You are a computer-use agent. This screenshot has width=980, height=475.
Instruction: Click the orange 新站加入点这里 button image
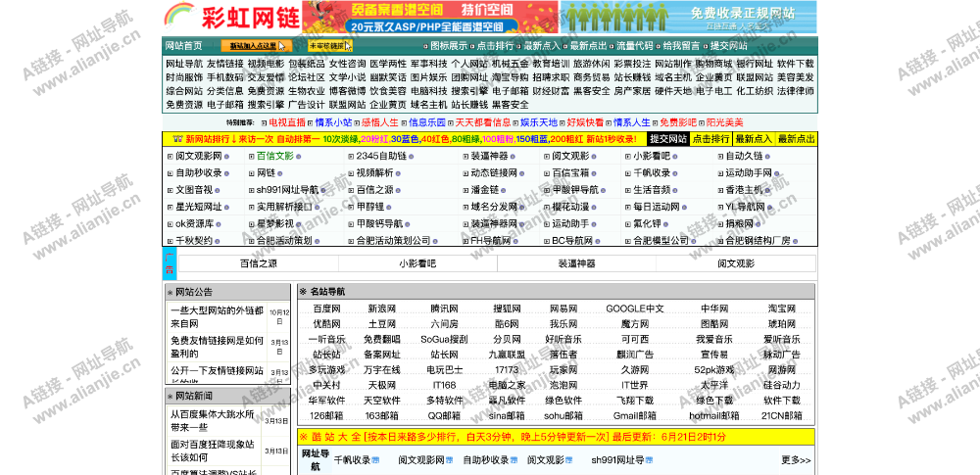click(x=256, y=46)
